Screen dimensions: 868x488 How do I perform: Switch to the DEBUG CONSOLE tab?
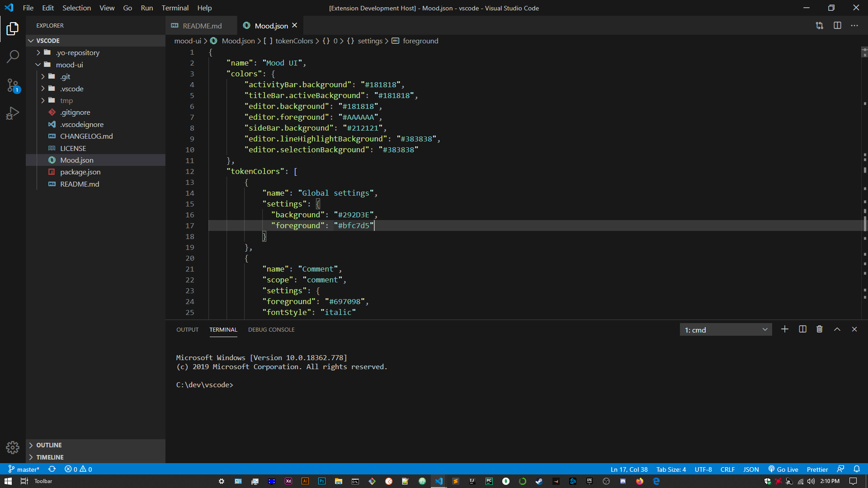click(x=271, y=329)
